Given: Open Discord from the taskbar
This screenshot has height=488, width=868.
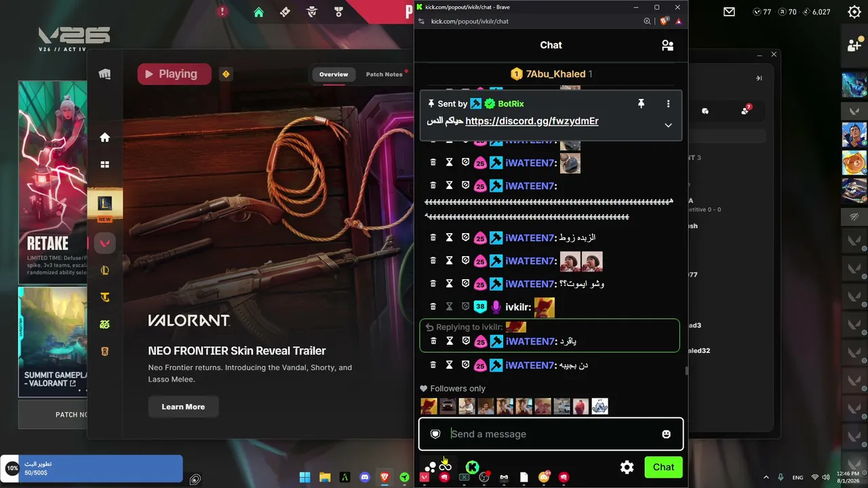Looking at the screenshot, I should tap(365, 478).
